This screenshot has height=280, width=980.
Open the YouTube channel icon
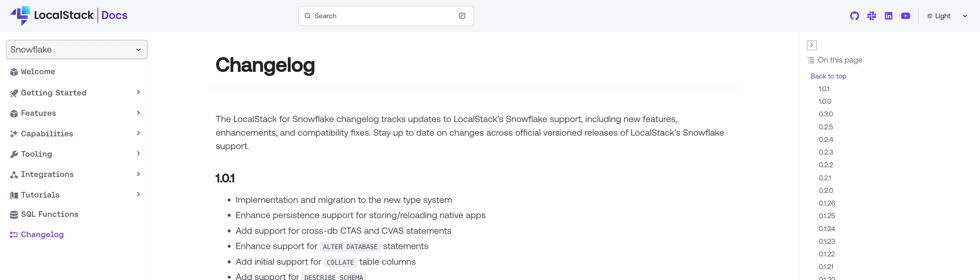[906, 16]
